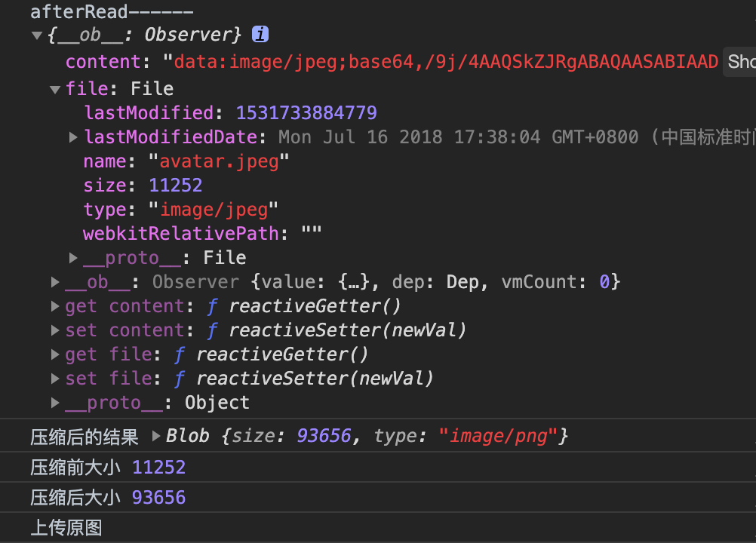Click the size value 11252 under file
Screen dimensions: 756x543
176,186
